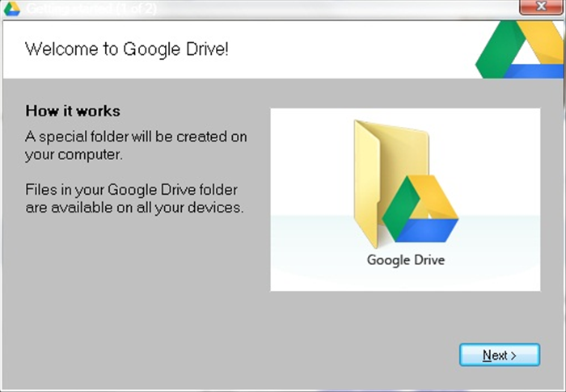This screenshot has height=392, width=566.
Task: Click the large Google Drive logo in header
Action: tap(520, 49)
